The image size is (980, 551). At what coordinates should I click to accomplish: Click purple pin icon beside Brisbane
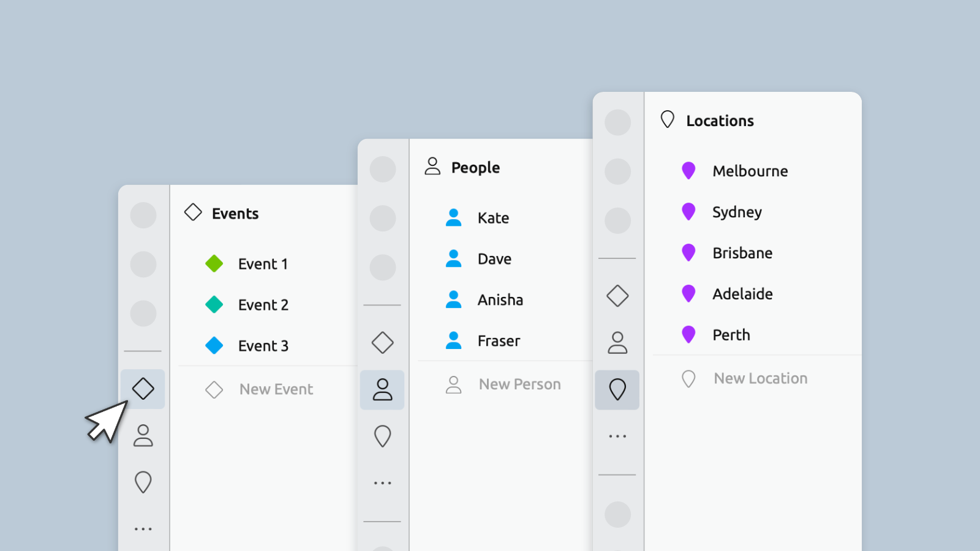688,253
